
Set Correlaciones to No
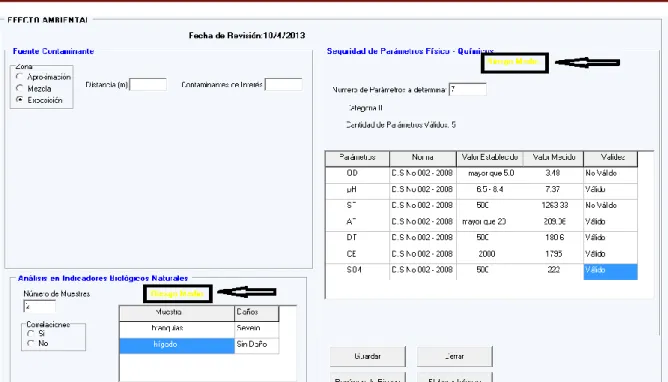(30, 343)
